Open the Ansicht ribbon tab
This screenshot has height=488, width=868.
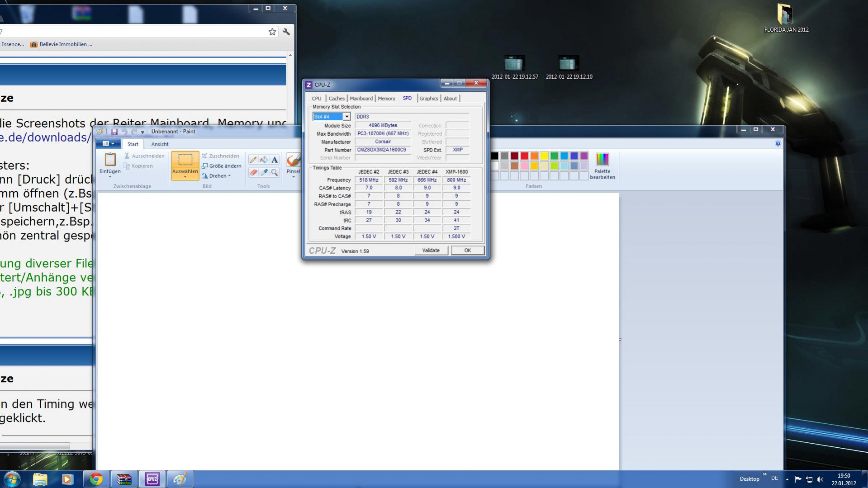(x=160, y=144)
